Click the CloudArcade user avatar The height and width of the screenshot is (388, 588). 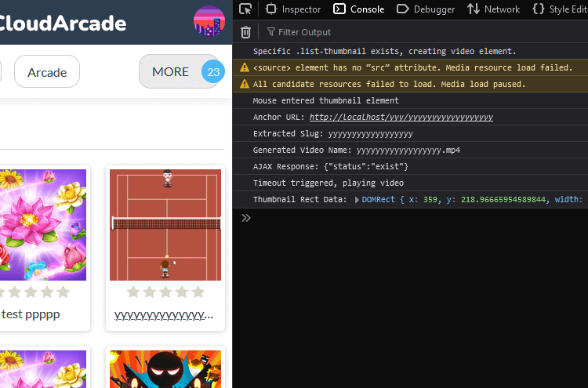(x=209, y=21)
